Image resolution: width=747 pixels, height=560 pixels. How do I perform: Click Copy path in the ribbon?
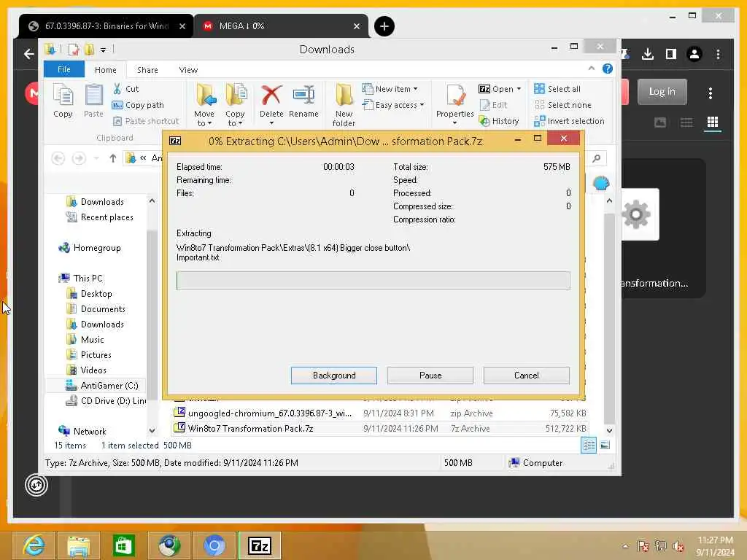[x=138, y=105]
